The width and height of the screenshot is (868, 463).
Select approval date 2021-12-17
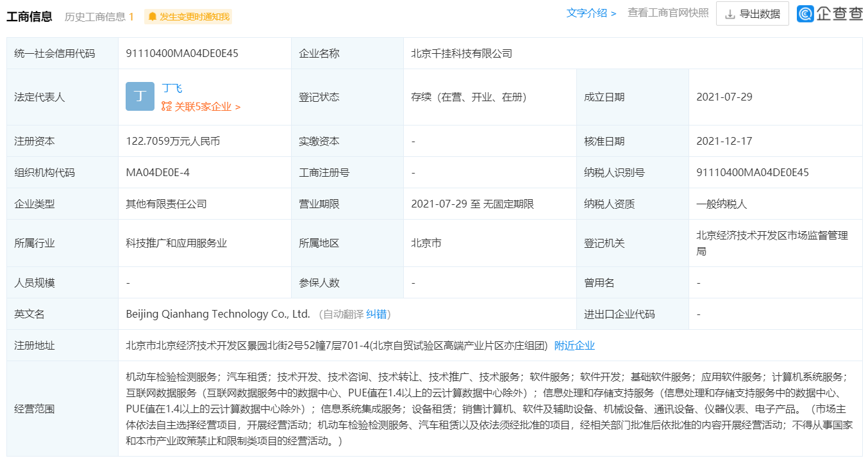[724, 142]
